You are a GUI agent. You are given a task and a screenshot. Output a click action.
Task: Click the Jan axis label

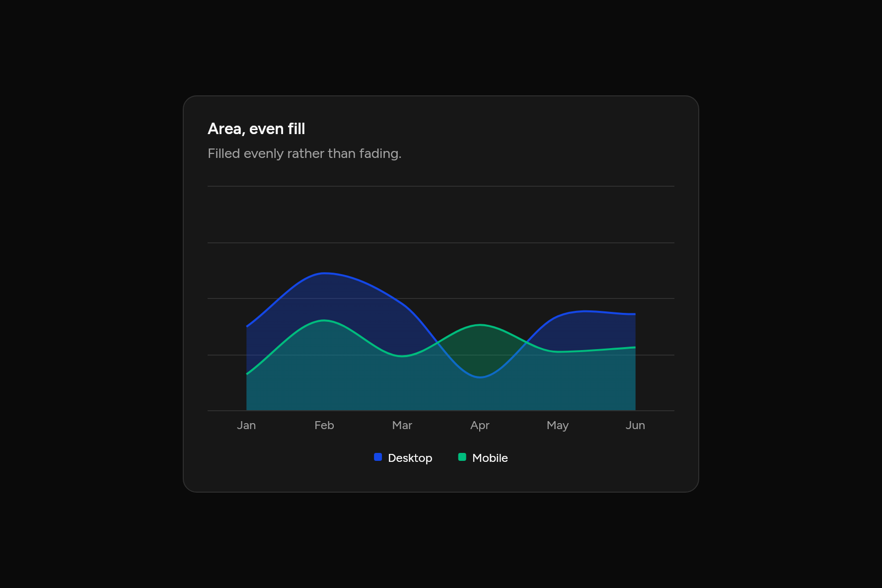point(246,425)
